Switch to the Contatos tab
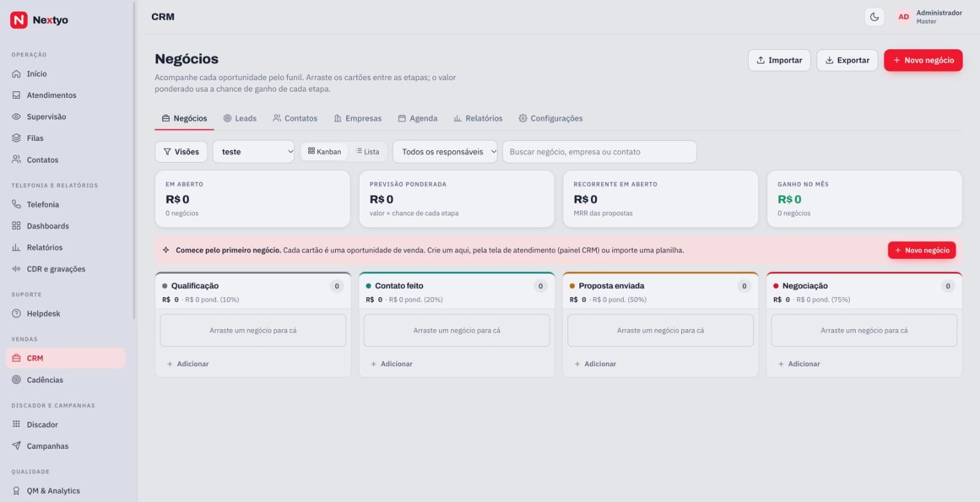The image size is (980, 502). 295,118
